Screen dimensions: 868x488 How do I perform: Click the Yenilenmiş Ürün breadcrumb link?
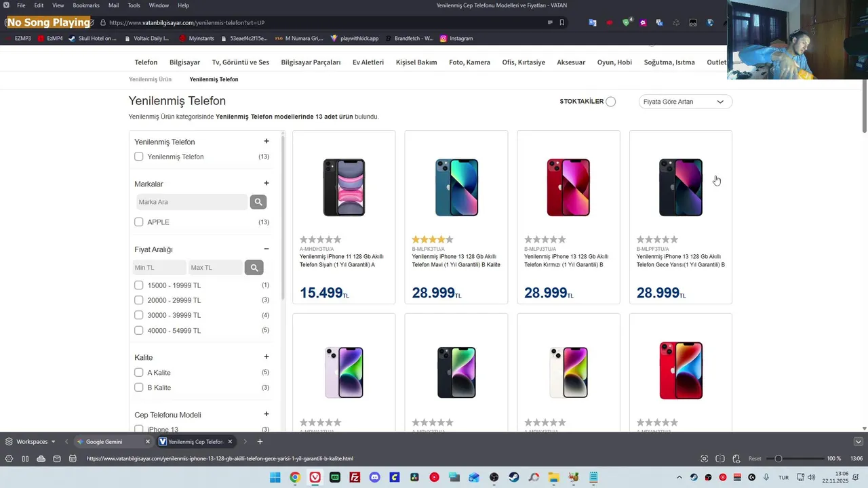[x=151, y=79]
